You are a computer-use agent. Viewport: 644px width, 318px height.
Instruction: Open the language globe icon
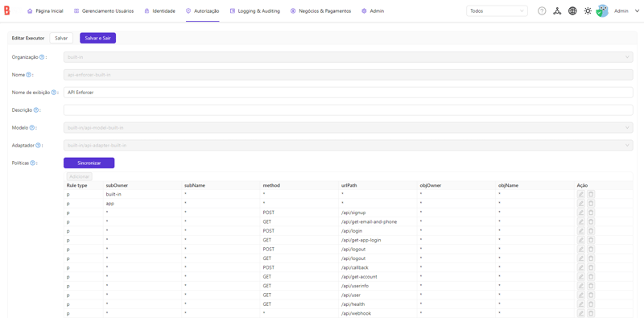click(x=572, y=11)
